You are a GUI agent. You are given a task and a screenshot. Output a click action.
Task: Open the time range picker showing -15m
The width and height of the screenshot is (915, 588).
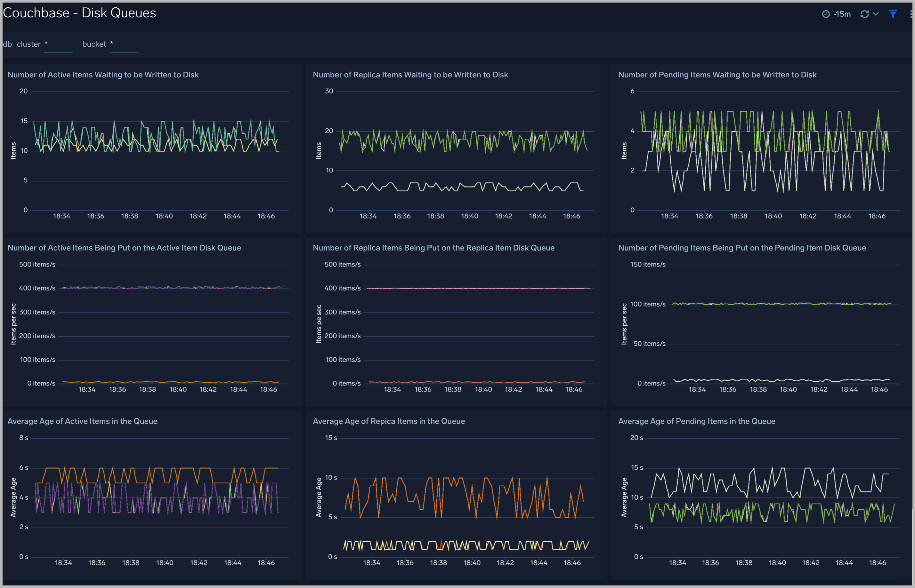842,14
